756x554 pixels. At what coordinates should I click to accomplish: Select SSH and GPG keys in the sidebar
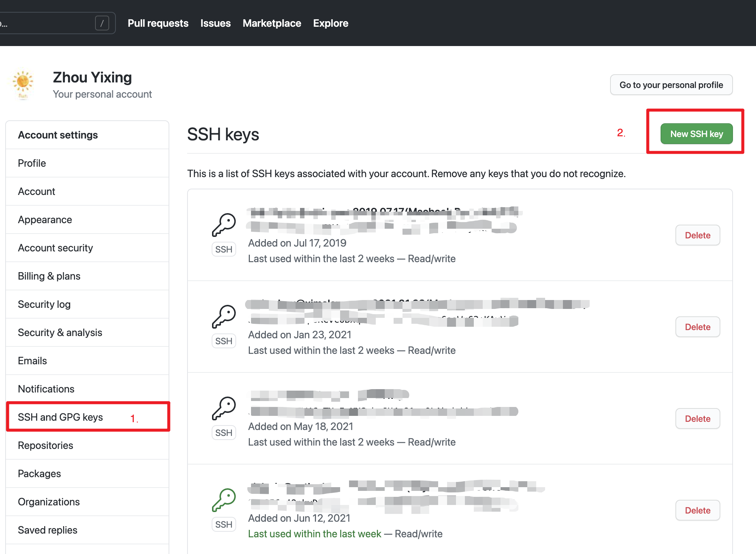87,417
